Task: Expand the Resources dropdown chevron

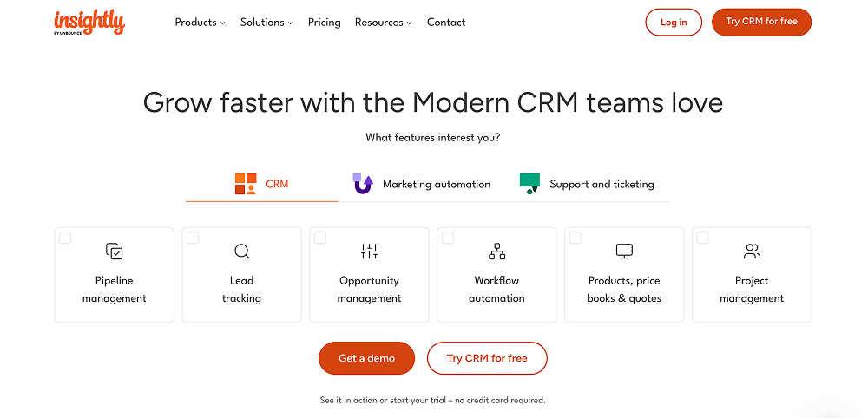Action: pos(409,23)
